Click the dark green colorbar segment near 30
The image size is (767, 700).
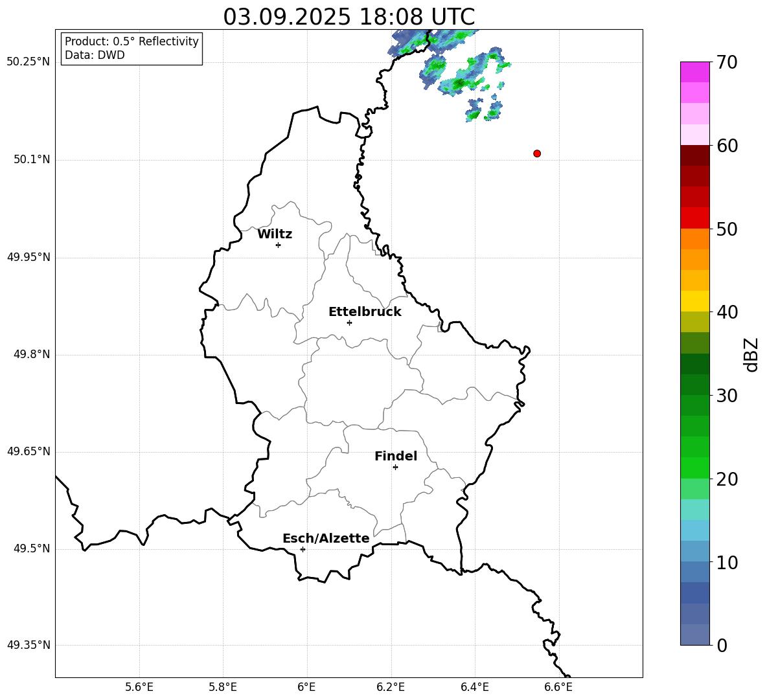[695, 384]
